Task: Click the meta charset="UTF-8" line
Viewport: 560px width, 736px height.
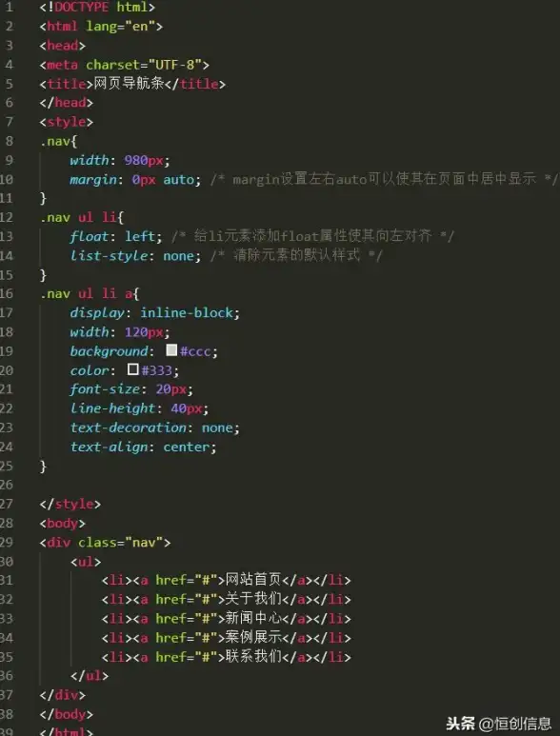Action: [125, 65]
